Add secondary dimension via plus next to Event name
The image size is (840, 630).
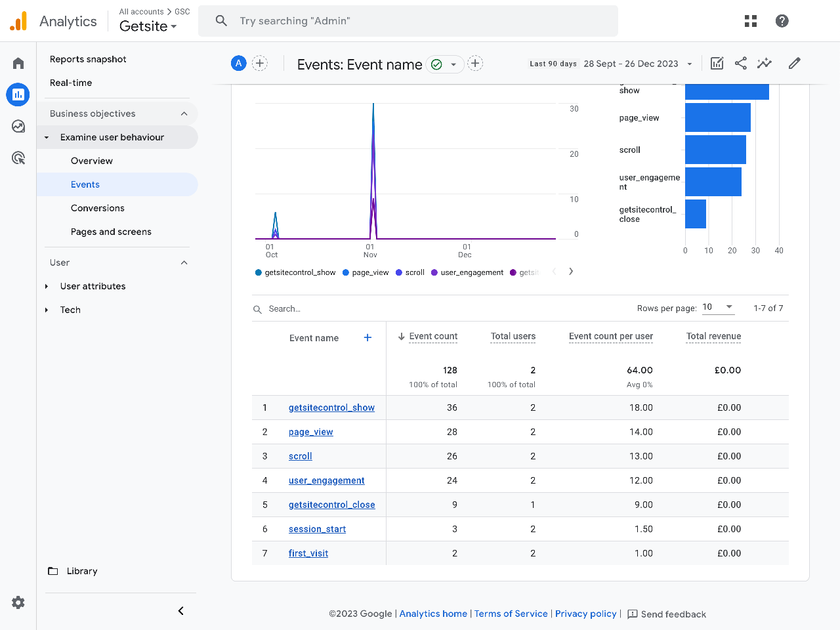click(367, 337)
